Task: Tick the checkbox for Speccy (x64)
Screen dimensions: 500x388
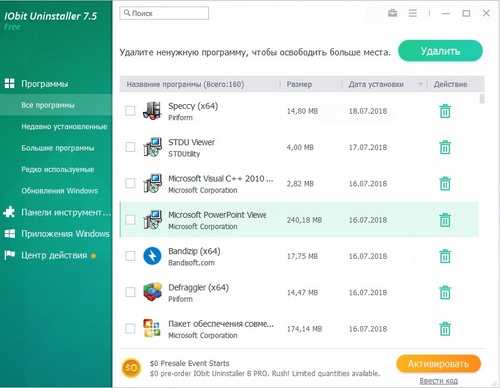Action: click(x=130, y=111)
